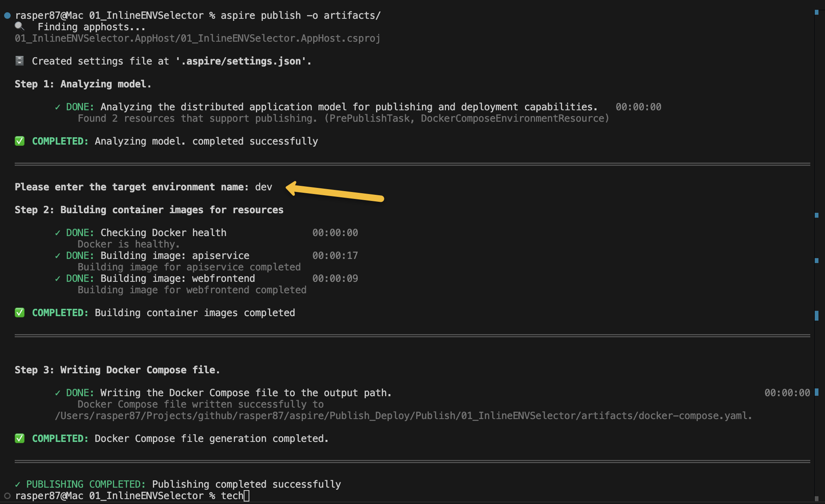The image size is (825, 504).
Task: Click the blue command status dot at top
Action: click(x=7, y=16)
